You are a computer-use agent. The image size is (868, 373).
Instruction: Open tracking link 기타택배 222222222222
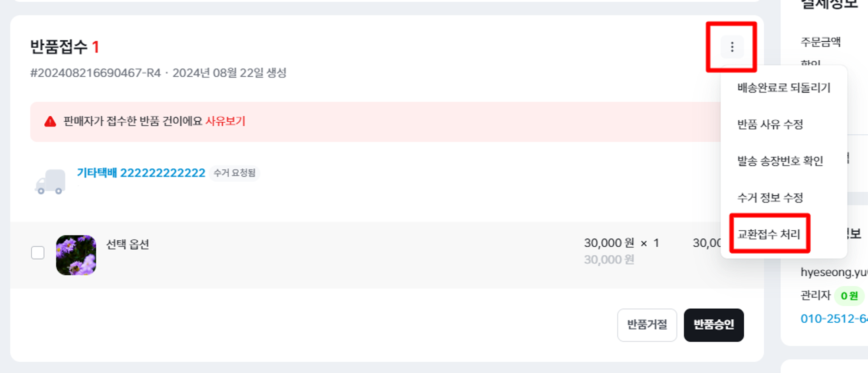click(141, 173)
